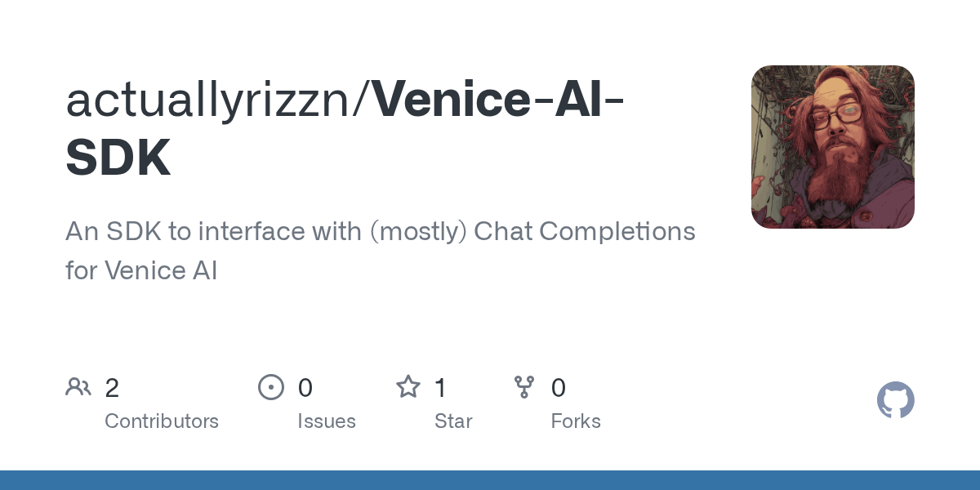This screenshot has height=490, width=980.
Task: Click the Star label text
Action: point(453,421)
